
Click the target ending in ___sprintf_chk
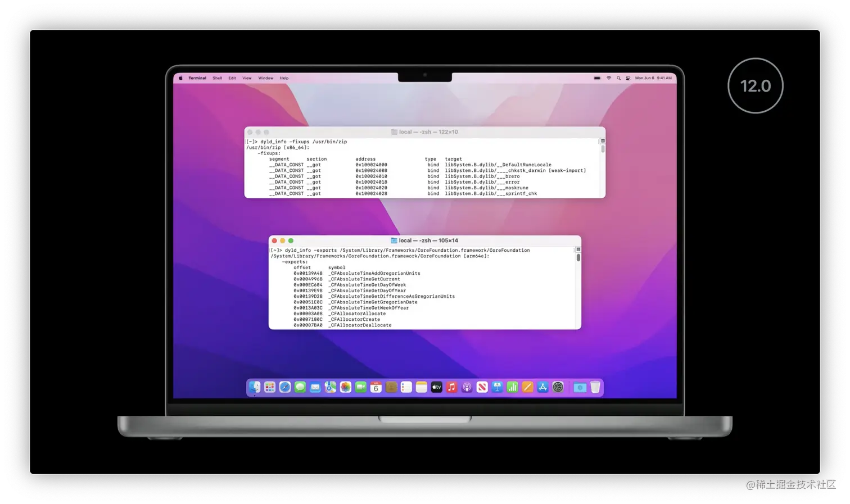coord(491,193)
